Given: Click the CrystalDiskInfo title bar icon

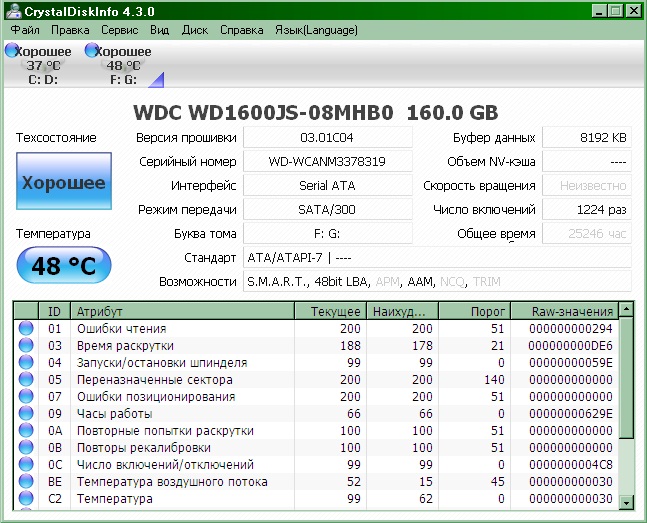Looking at the screenshot, I should tap(14, 11).
